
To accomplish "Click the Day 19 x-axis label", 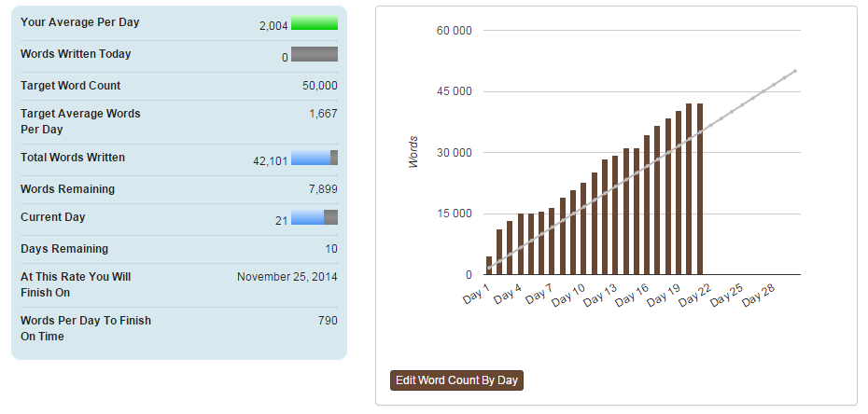I will [664, 296].
